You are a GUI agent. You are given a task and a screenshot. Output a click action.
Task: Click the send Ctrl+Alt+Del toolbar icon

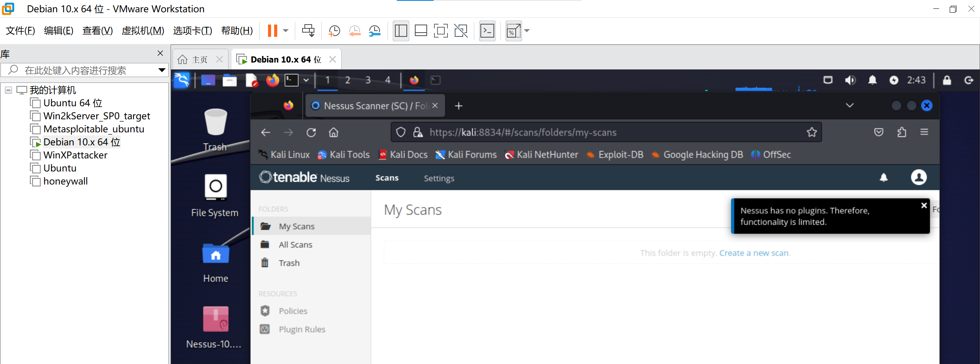pyautogui.click(x=308, y=31)
